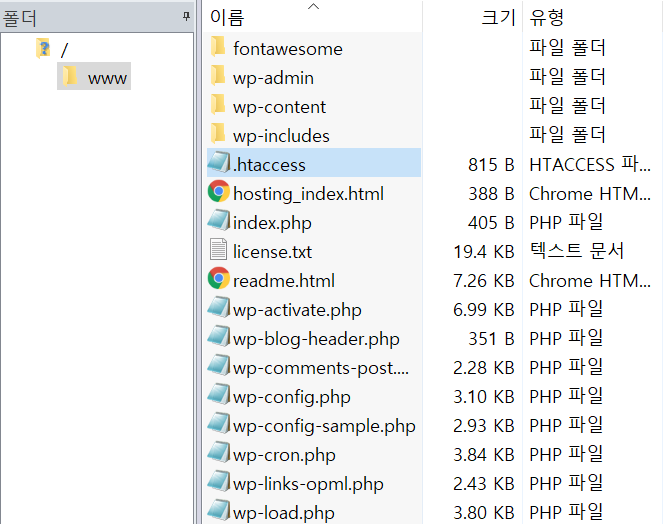The height and width of the screenshot is (524, 665).
Task: Click the 3.10 KB size value
Action: pyautogui.click(x=484, y=397)
